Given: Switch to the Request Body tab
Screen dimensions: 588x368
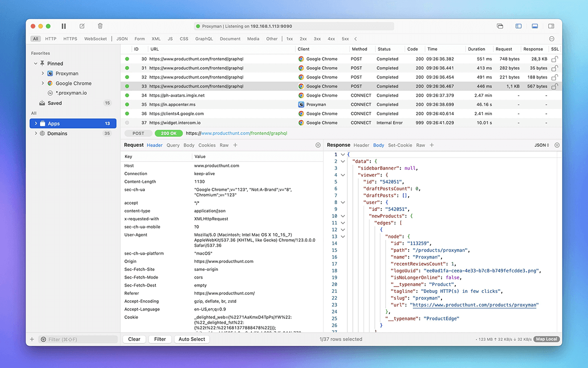Looking at the screenshot, I should point(189,145).
